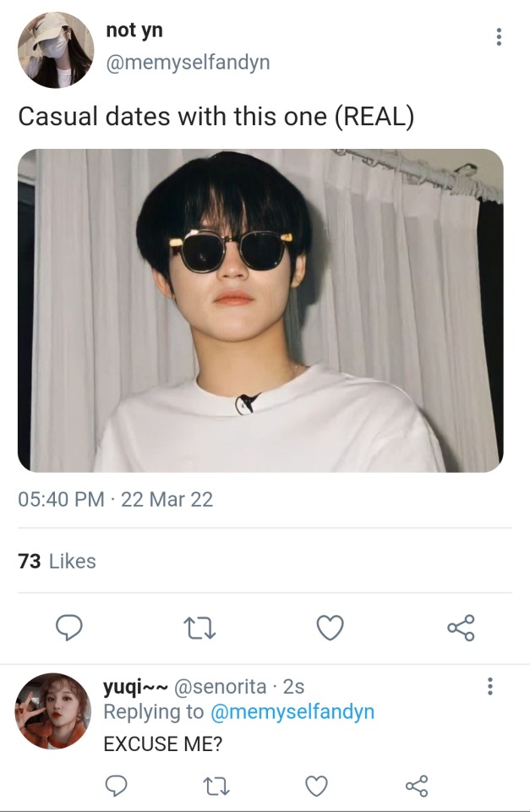The height and width of the screenshot is (812, 530).
Task: Retweet the main tweet
Action: click(199, 628)
